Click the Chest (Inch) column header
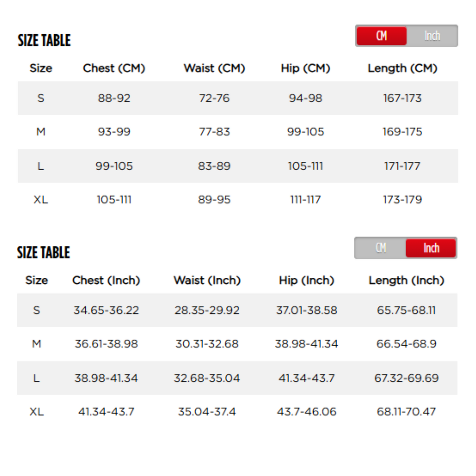The image size is (476, 476). 106,280
